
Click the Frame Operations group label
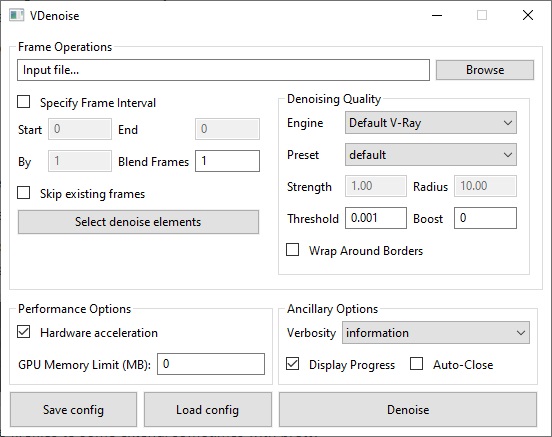click(x=65, y=47)
